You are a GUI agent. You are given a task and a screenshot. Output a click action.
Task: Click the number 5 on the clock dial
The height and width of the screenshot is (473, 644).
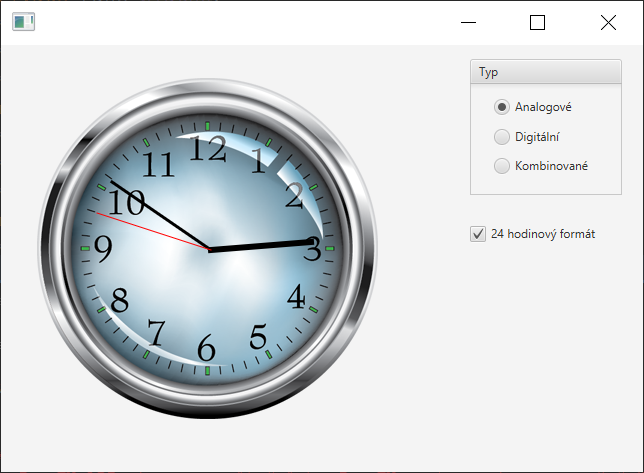coord(258,337)
